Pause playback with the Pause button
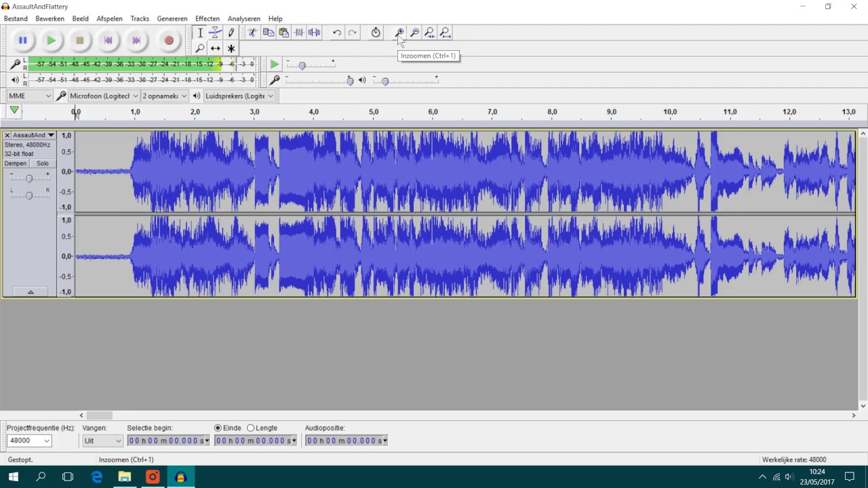This screenshot has width=868, height=488. point(22,41)
